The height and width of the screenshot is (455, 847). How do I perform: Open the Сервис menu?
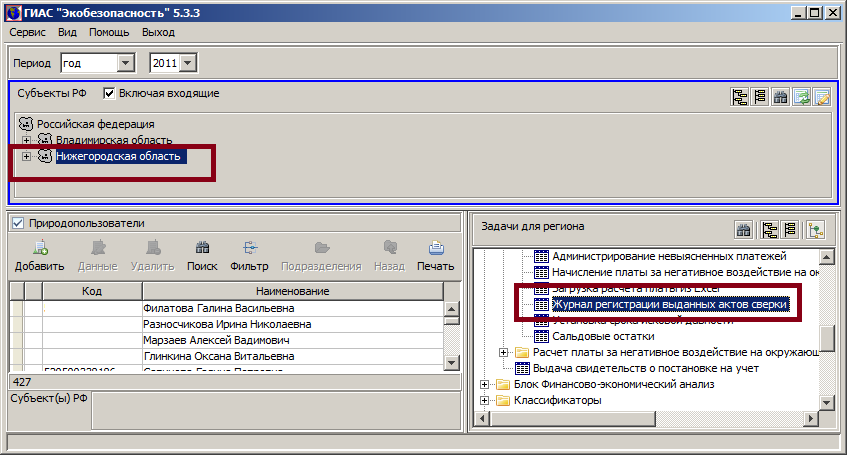[28, 32]
